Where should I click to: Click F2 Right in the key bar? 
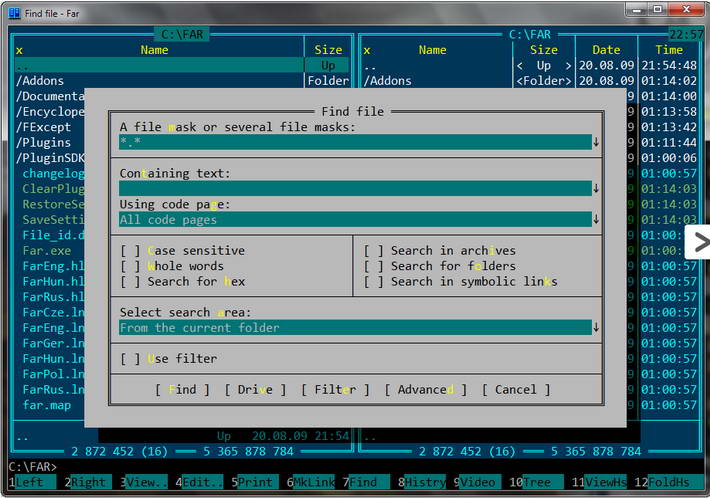coord(88,482)
